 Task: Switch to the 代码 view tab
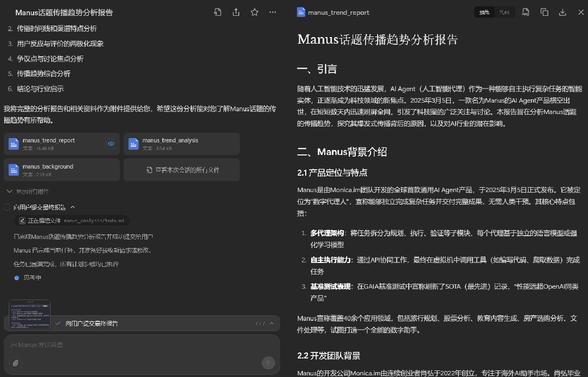(x=504, y=11)
